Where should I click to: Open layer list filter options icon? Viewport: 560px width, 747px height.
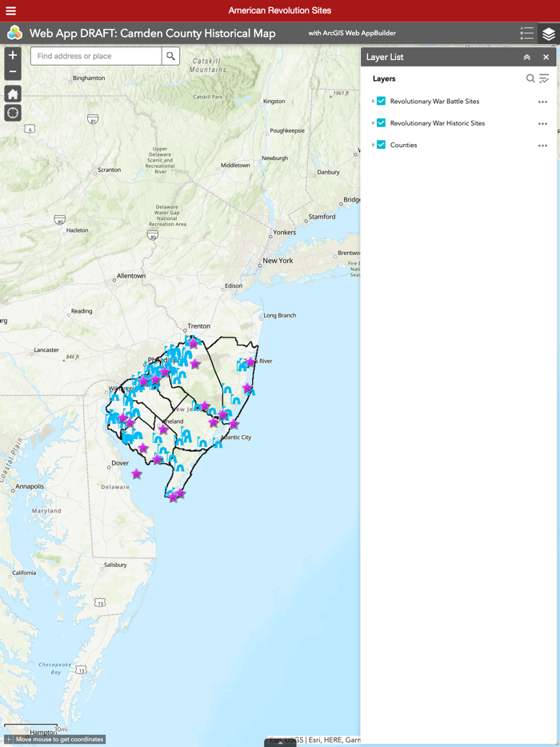click(544, 78)
